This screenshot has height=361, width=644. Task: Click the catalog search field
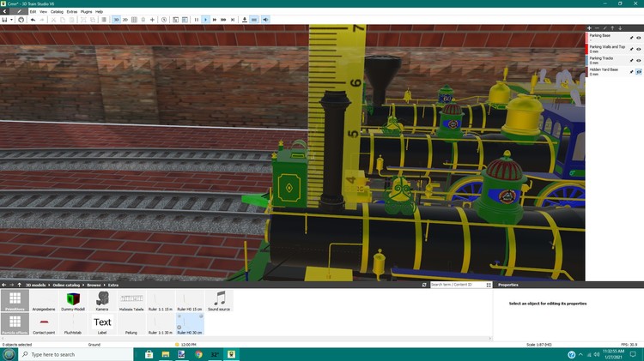455,285
